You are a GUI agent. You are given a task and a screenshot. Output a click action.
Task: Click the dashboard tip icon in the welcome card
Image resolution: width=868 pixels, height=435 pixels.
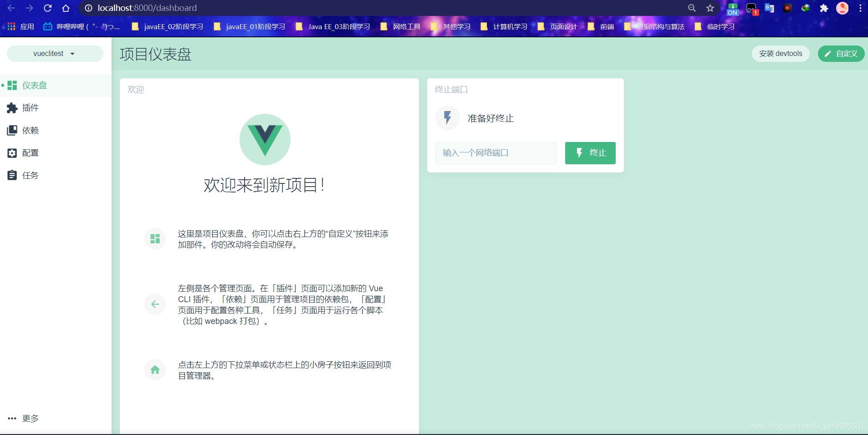coord(155,239)
